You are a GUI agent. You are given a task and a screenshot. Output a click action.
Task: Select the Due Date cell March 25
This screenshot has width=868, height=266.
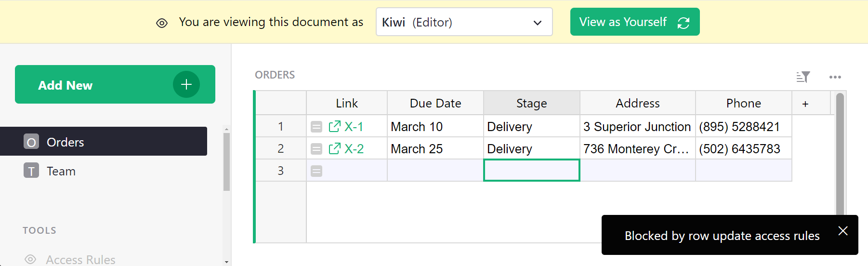click(x=435, y=149)
